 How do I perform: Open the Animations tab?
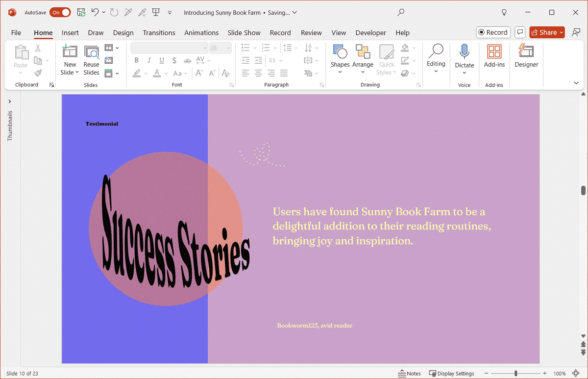[x=201, y=33]
